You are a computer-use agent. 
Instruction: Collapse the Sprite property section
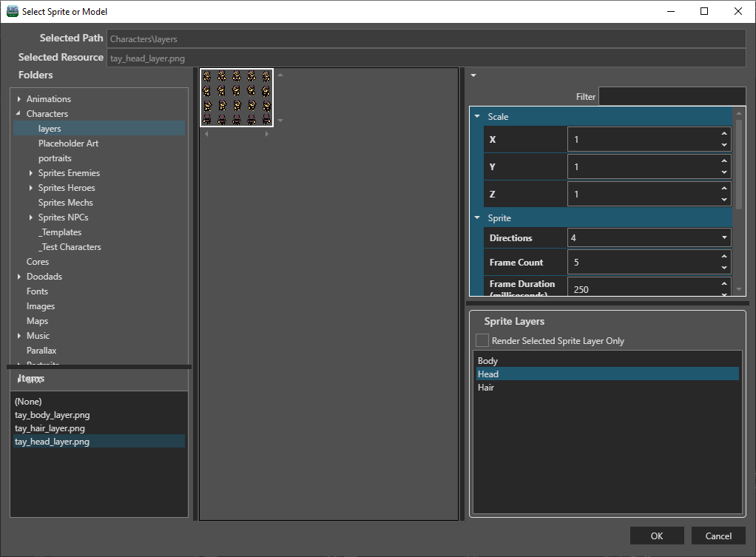478,218
